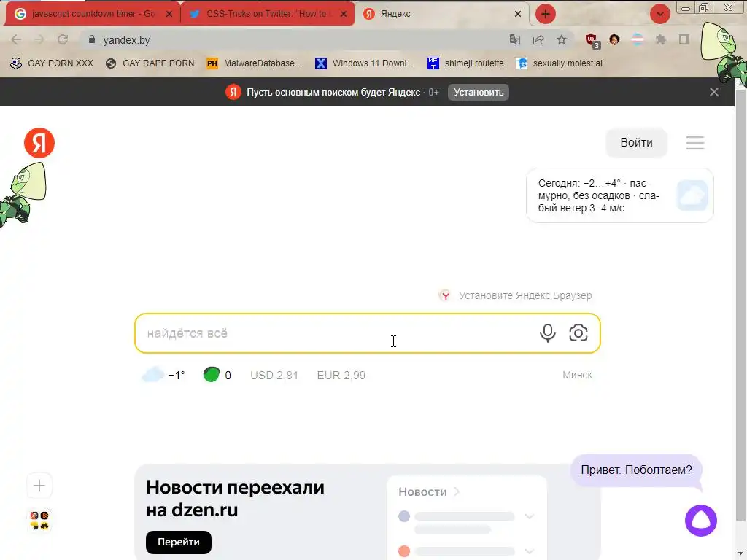Expand the first news item chevron
Screen dimensions: 747x560
[x=529, y=516]
